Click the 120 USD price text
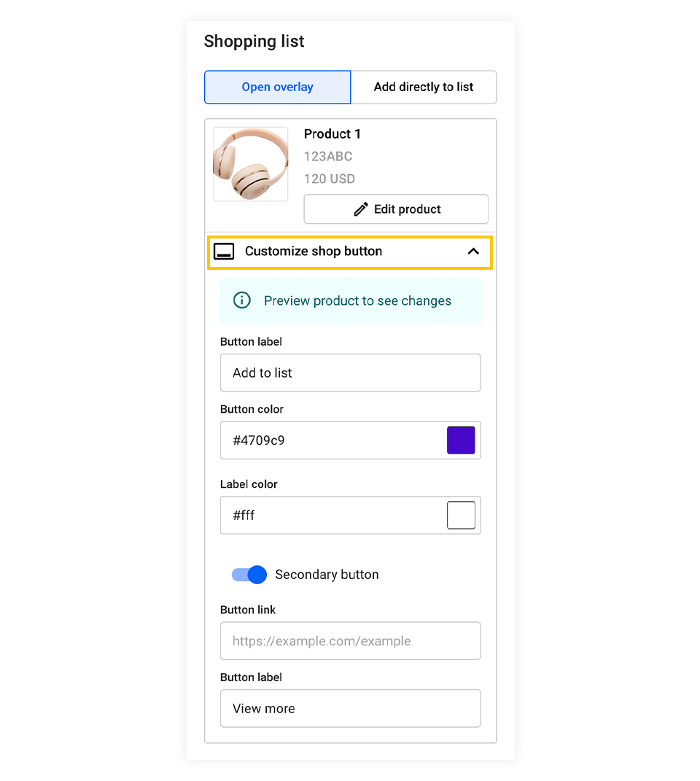The height and width of the screenshot is (781, 700). point(329,179)
